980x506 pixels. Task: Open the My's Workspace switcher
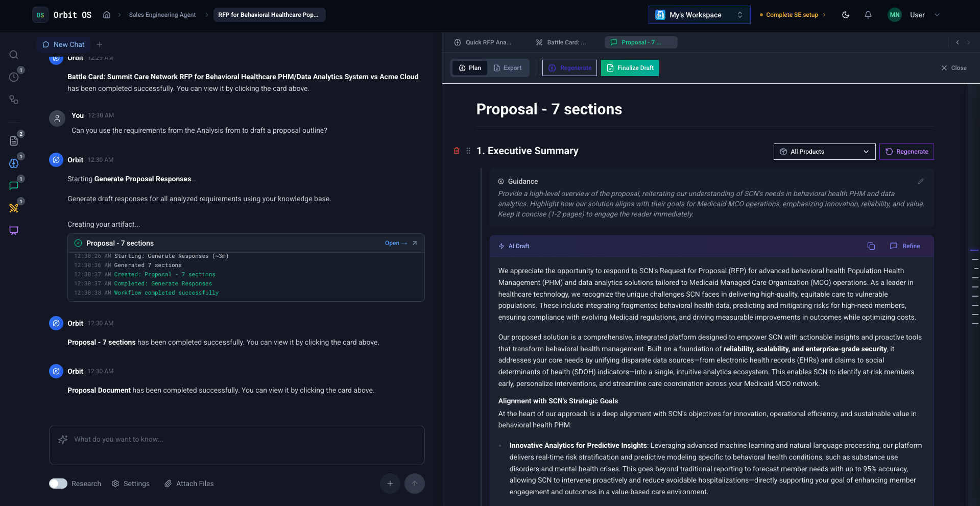coord(699,15)
